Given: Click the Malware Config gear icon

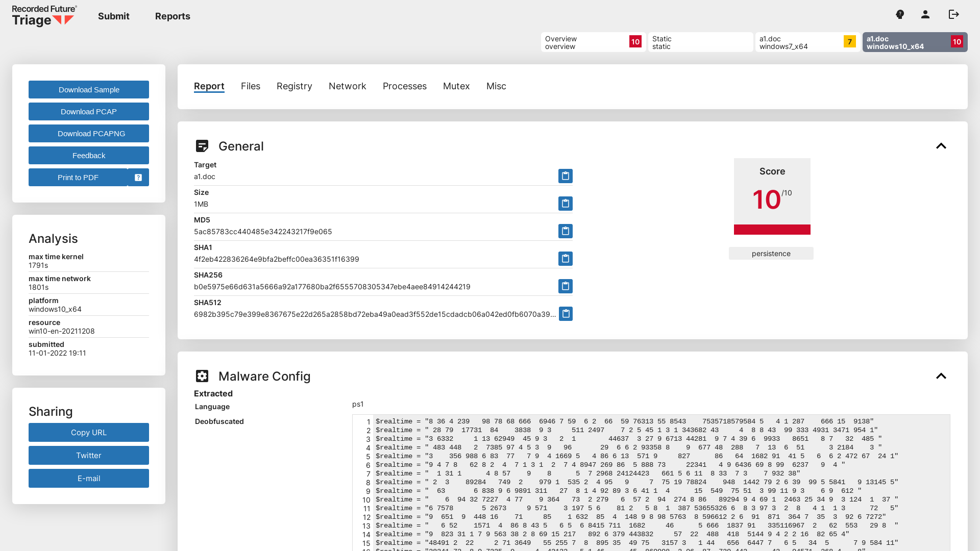Looking at the screenshot, I should (202, 376).
